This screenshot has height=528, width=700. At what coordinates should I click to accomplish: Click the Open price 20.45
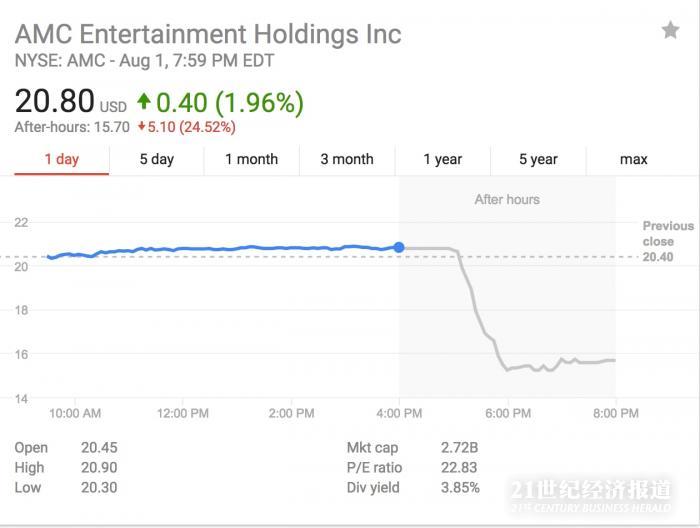tap(98, 448)
